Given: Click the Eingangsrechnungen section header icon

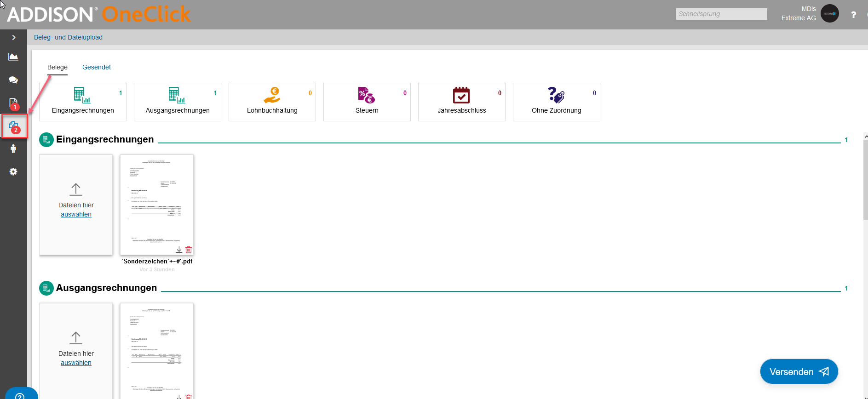Looking at the screenshot, I should (46, 140).
